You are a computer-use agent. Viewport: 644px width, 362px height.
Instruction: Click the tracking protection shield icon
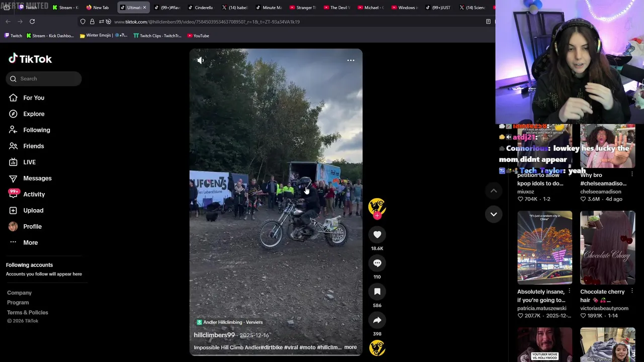coord(83,22)
